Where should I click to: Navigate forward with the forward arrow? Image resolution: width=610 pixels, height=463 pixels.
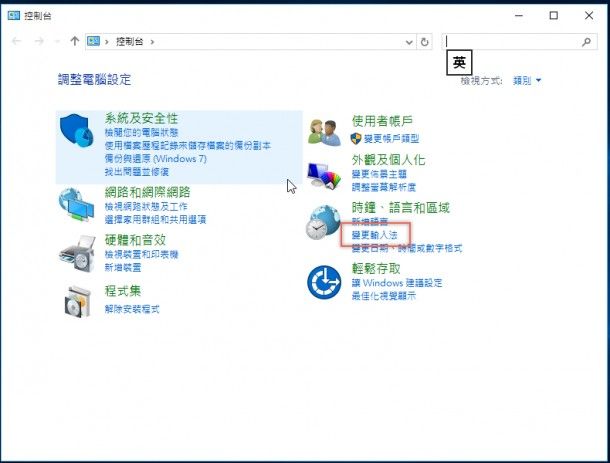point(39,41)
